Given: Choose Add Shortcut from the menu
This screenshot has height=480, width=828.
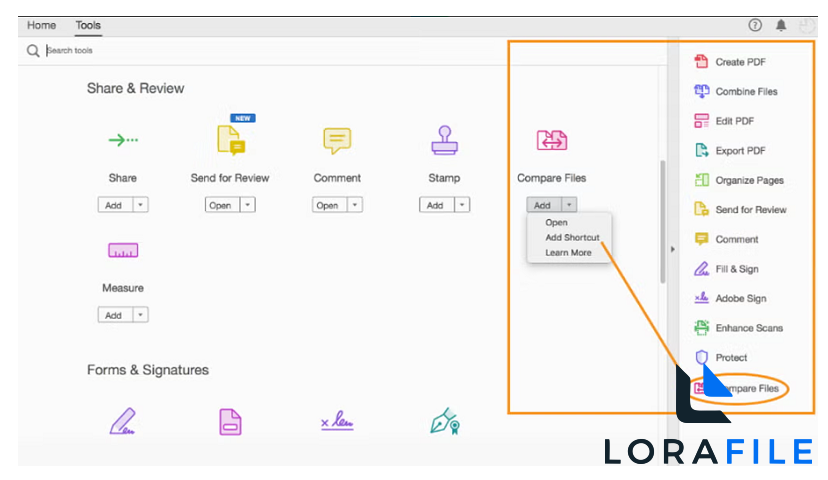Looking at the screenshot, I should [x=572, y=238].
